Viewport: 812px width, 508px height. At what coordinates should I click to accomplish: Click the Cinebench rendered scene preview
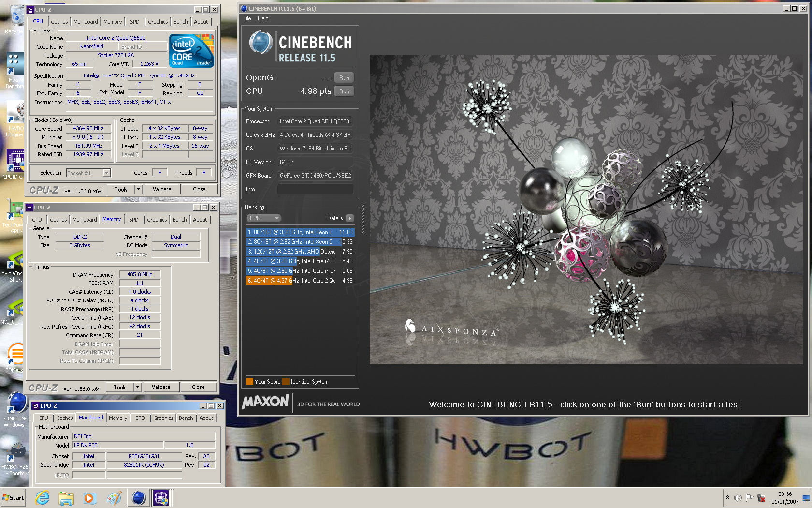click(586, 209)
